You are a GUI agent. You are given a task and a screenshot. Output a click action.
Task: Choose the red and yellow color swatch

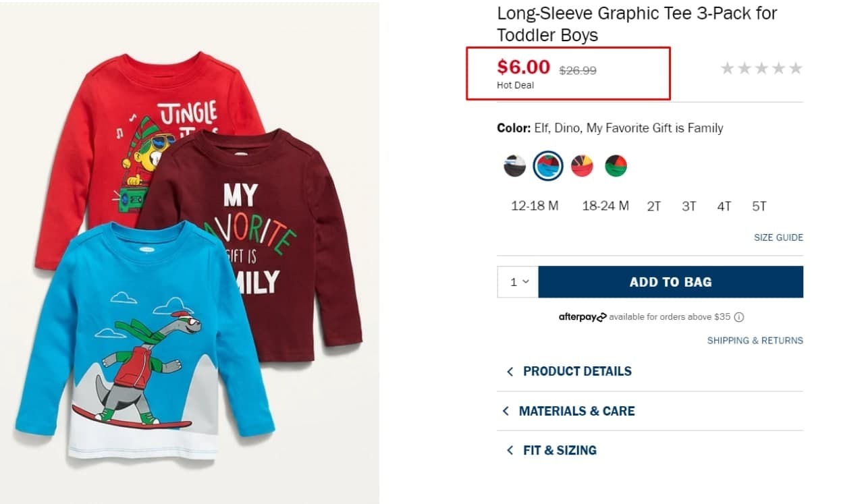582,165
